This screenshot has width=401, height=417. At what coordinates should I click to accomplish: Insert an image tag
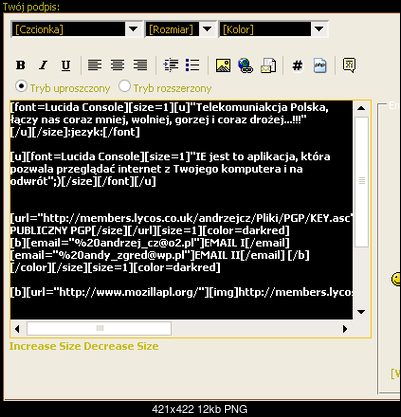pyautogui.click(x=223, y=65)
